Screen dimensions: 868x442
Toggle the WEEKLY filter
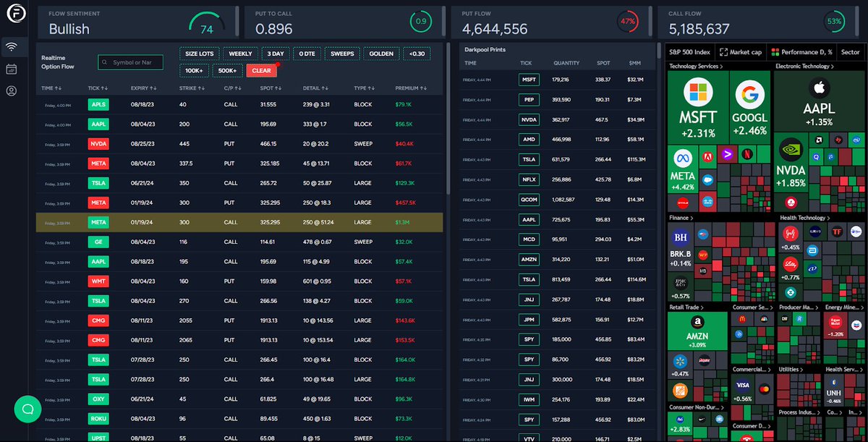click(240, 54)
